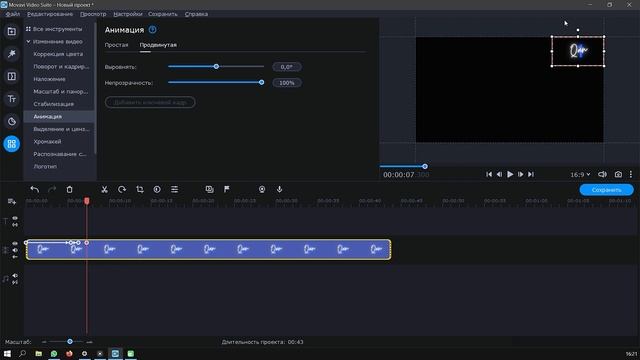Open clip properties sliders icon
The height and width of the screenshot is (360, 640).
coord(174,189)
